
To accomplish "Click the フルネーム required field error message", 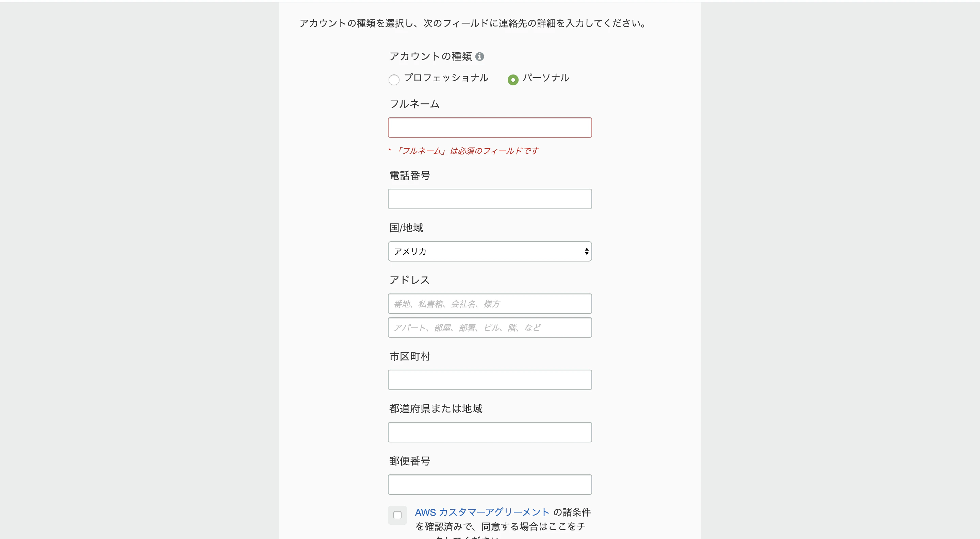I will (x=464, y=151).
